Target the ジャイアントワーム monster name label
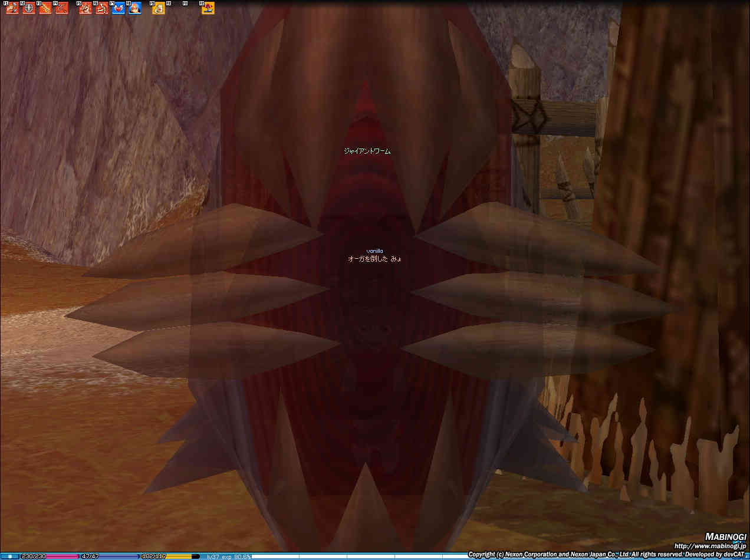Screen dimensions: 750x560 tap(367, 151)
